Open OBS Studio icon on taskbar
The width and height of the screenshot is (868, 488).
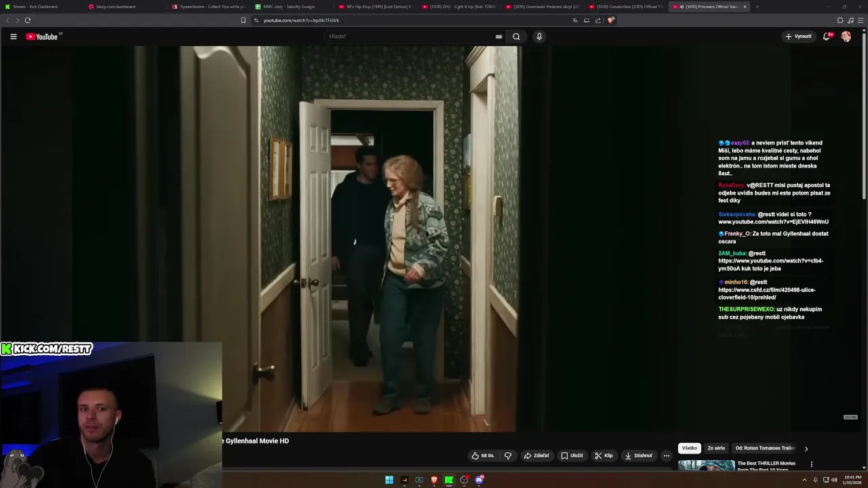(x=464, y=480)
